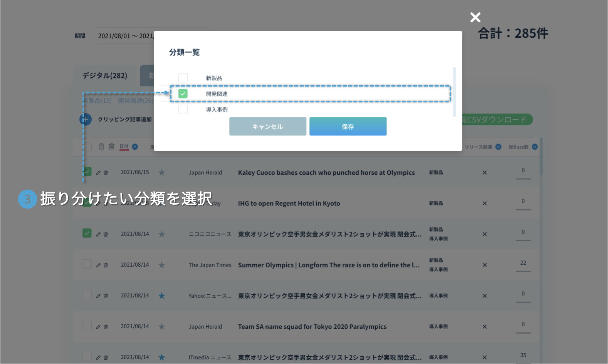Click the star on ITmedia ニュース row
The width and height of the screenshot is (608, 364).
(x=162, y=357)
